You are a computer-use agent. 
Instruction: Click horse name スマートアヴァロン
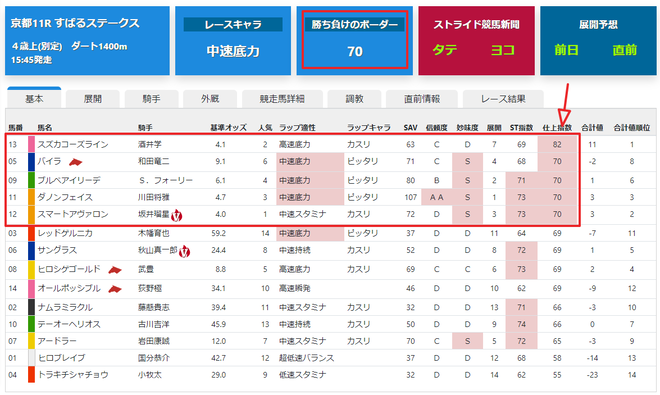[x=73, y=214]
